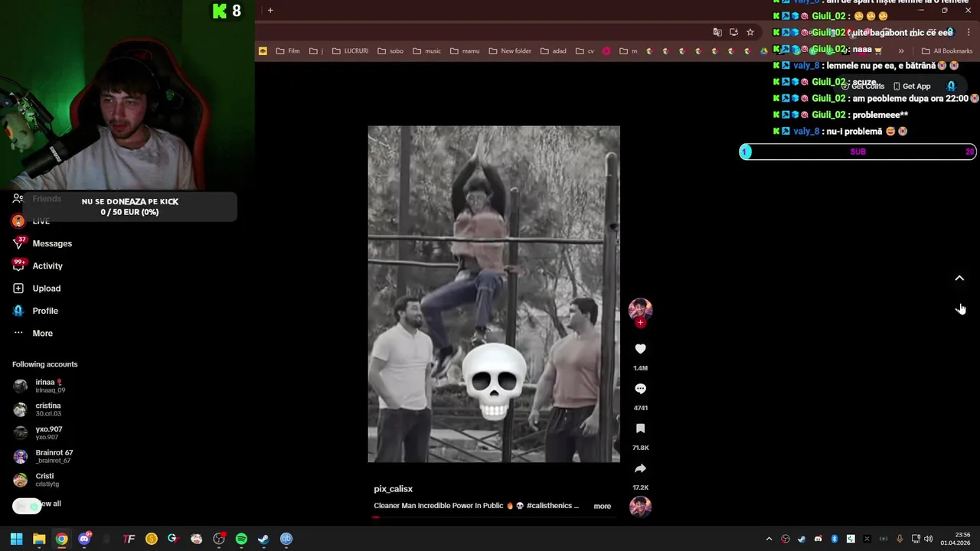Open a new Chrome tab with plus
Screen dimensions: 980x551
point(270,10)
